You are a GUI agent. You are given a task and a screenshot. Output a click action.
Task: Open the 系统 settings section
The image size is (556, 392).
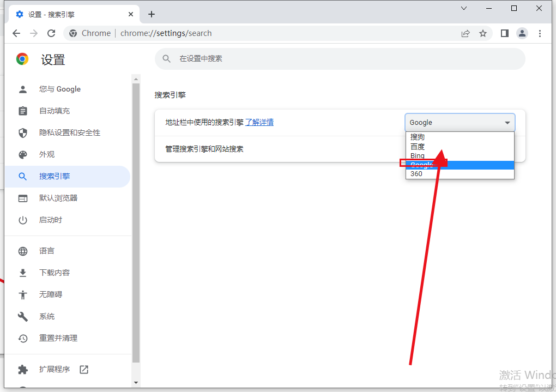point(68,316)
